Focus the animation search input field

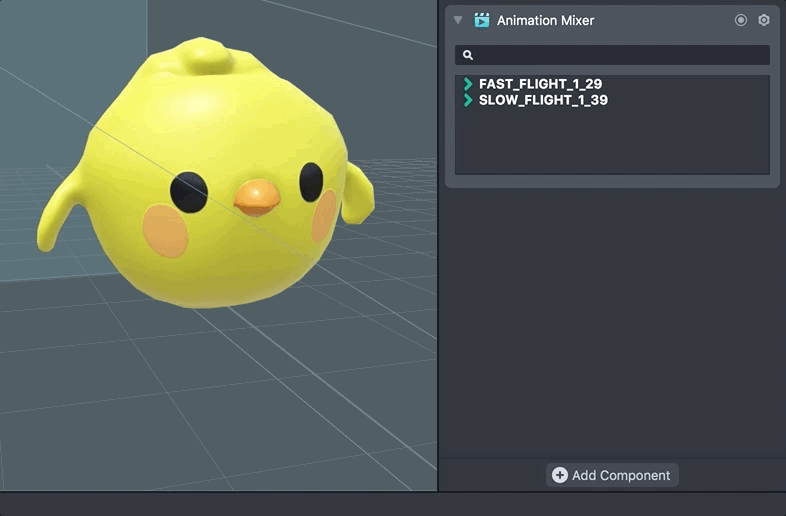pos(620,55)
